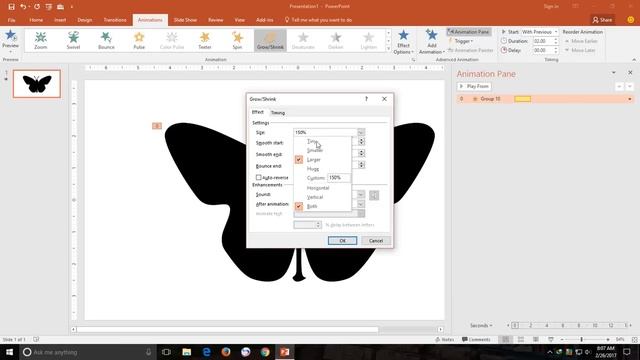
Task: Click the Undo icon in quick access
Action: (x=23, y=7)
